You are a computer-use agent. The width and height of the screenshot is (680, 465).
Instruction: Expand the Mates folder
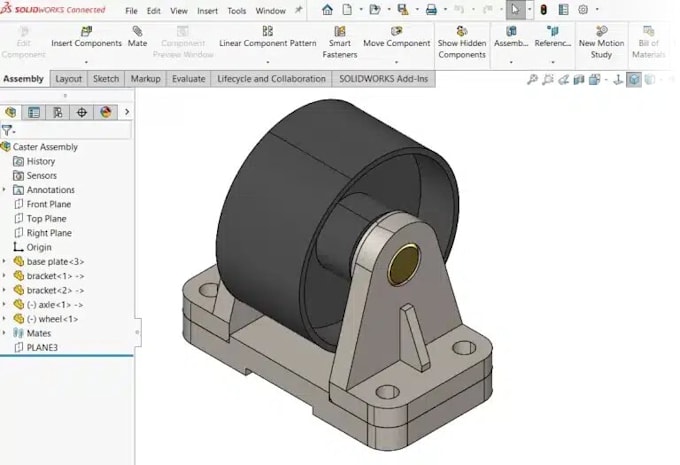[4, 333]
